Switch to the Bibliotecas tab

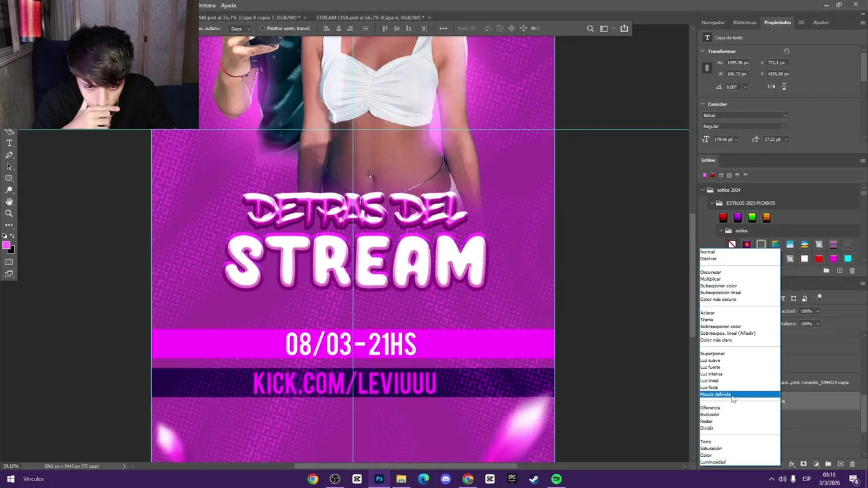pyautogui.click(x=745, y=22)
